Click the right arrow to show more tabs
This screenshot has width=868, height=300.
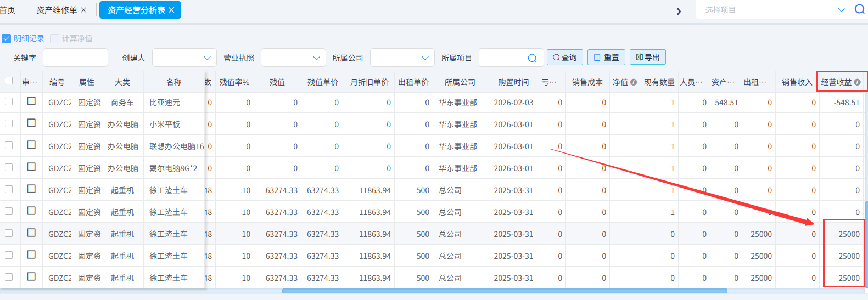coord(679,11)
